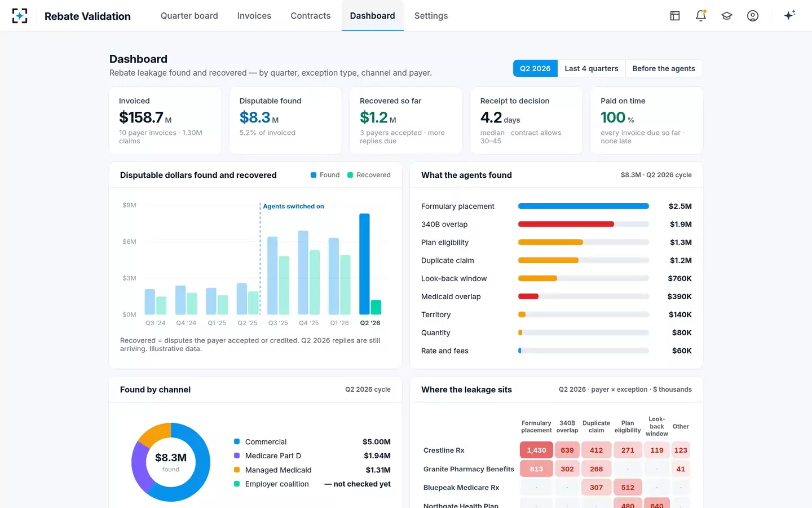This screenshot has width=812, height=508.
Task: Open the graduation cap learning icon
Action: click(x=727, y=16)
